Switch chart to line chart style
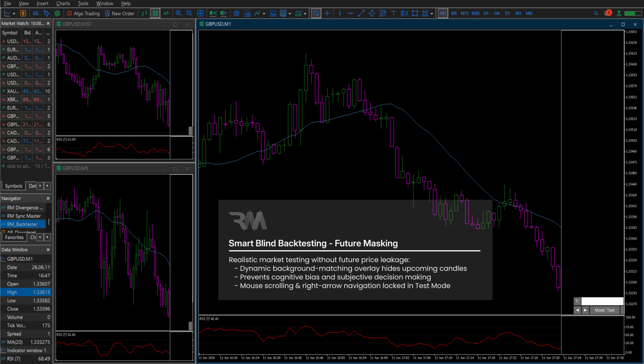This screenshot has width=644, height=364. pyautogui.click(x=166, y=13)
